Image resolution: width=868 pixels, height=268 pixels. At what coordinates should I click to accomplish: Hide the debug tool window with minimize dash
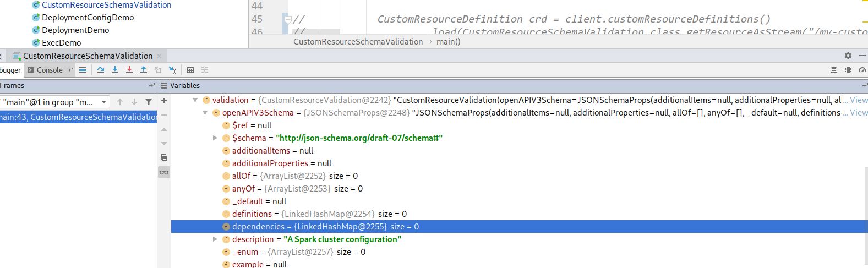coord(862,56)
